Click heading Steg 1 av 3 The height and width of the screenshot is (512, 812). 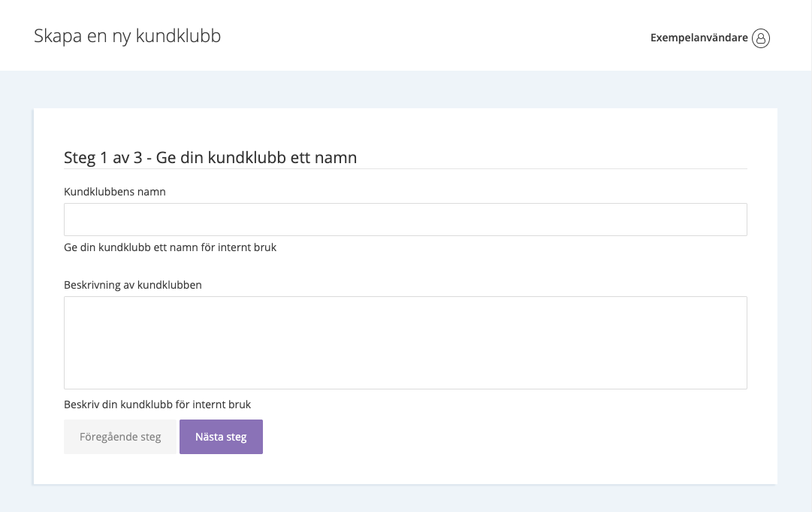click(x=210, y=158)
